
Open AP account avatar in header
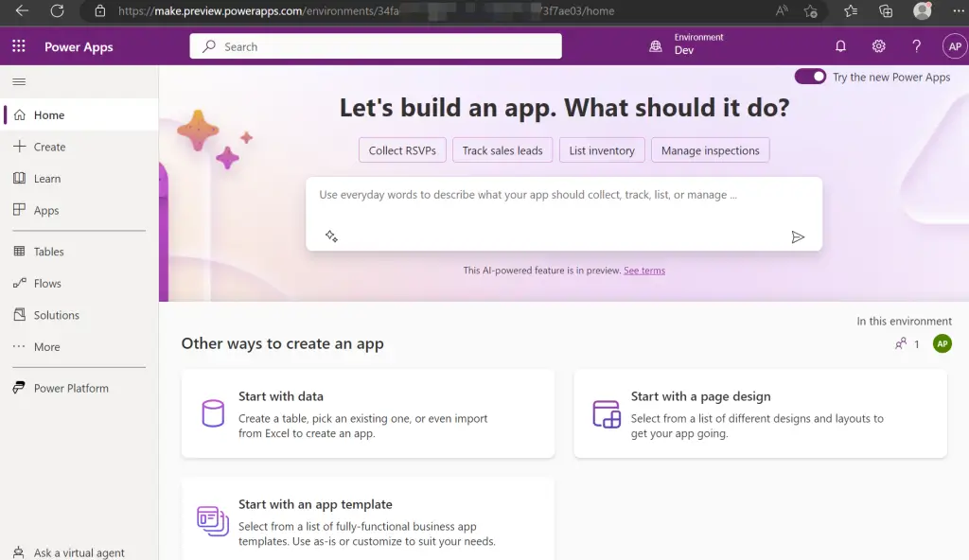(954, 46)
